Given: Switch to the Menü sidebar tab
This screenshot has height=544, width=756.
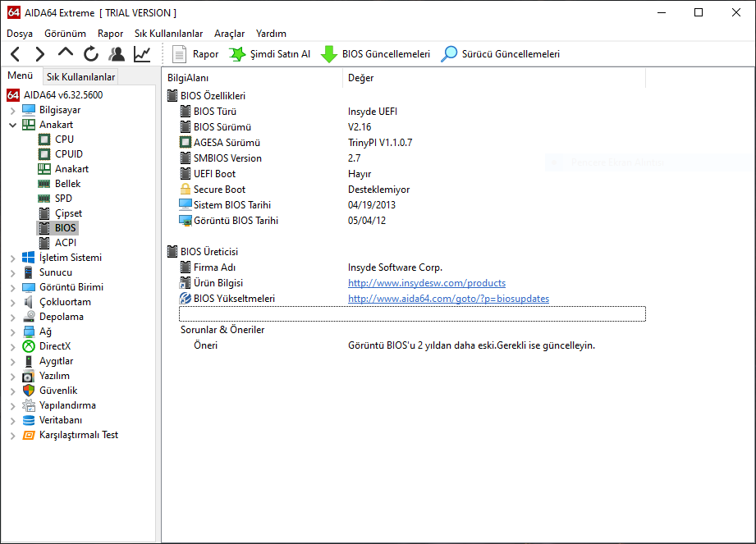Looking at the screenshot, I should point(21,75).
